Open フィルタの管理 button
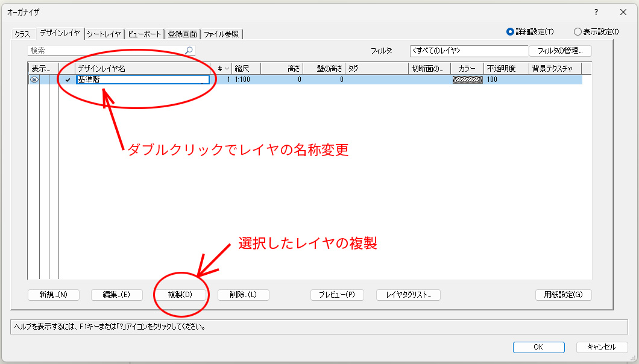The height and width of the screenshot is (364, 639). (559, 51)
